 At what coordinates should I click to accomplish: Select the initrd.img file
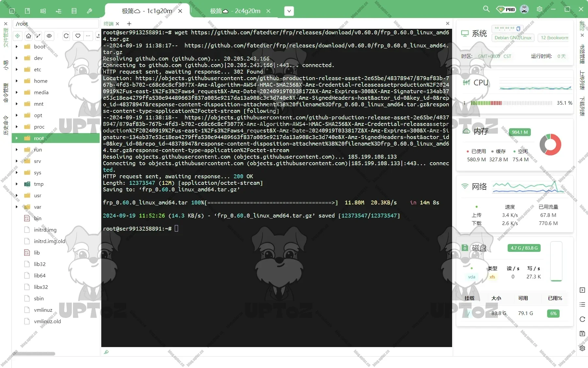56,230
